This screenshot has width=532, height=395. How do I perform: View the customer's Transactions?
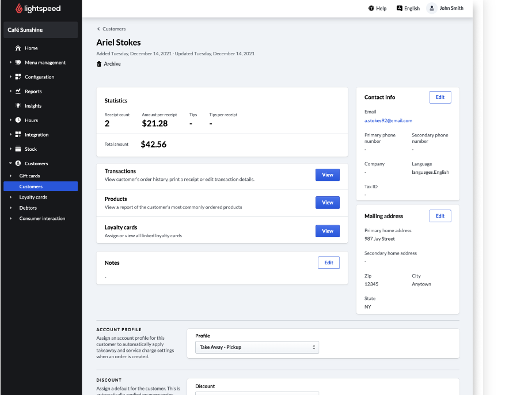coord(327,175)
